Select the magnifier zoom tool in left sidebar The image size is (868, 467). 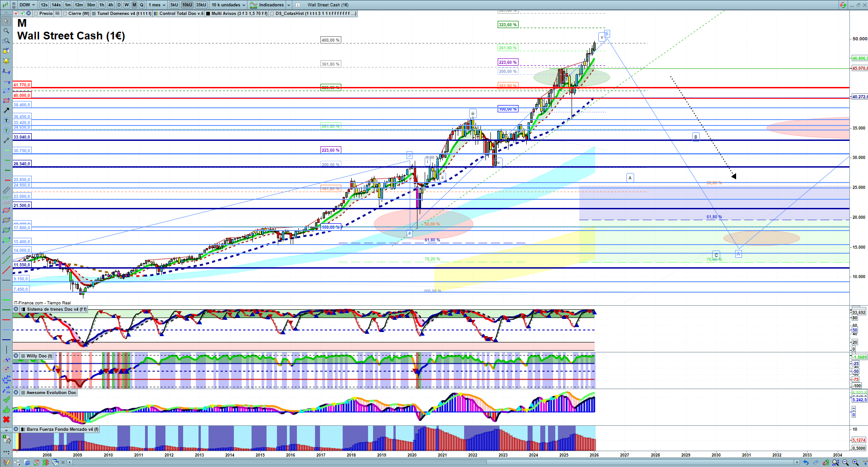tap(6, 31)
